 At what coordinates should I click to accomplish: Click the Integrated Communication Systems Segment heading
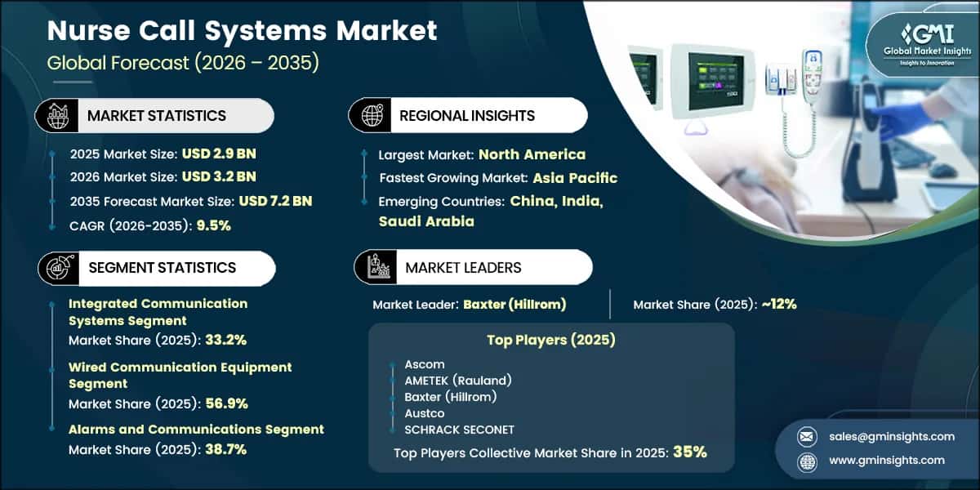158,312
